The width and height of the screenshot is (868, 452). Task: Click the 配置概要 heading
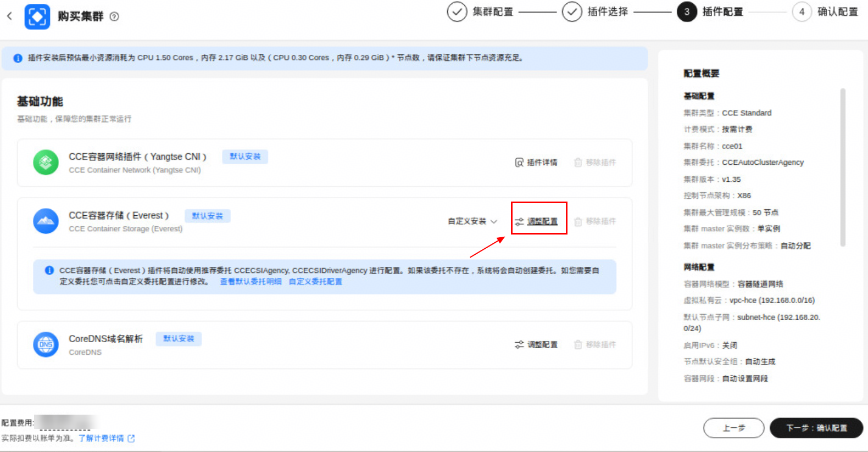702,74
